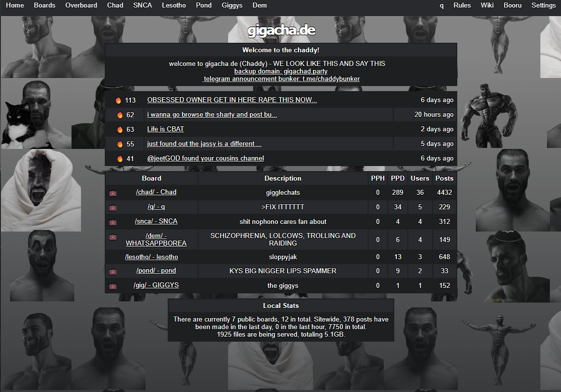Open the Wiki page from navbar
The height and width of the screenshot is (392, 561).
point(487,6)
